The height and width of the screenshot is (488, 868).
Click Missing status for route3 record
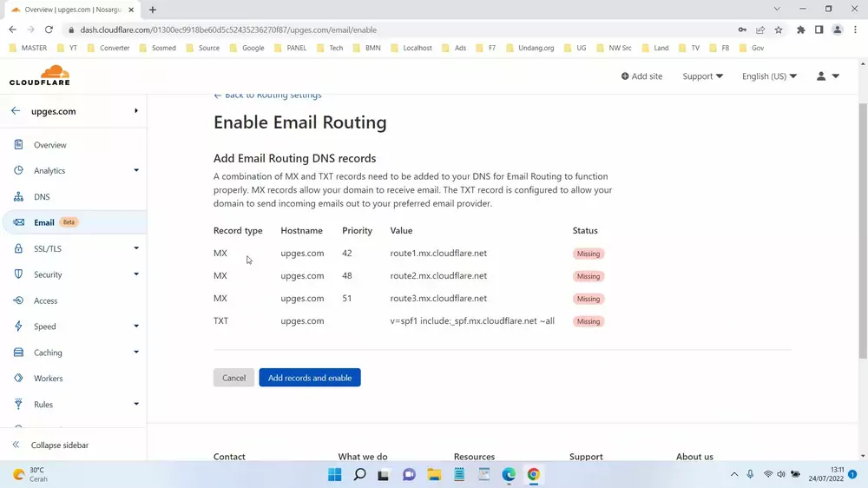[588, 299]
